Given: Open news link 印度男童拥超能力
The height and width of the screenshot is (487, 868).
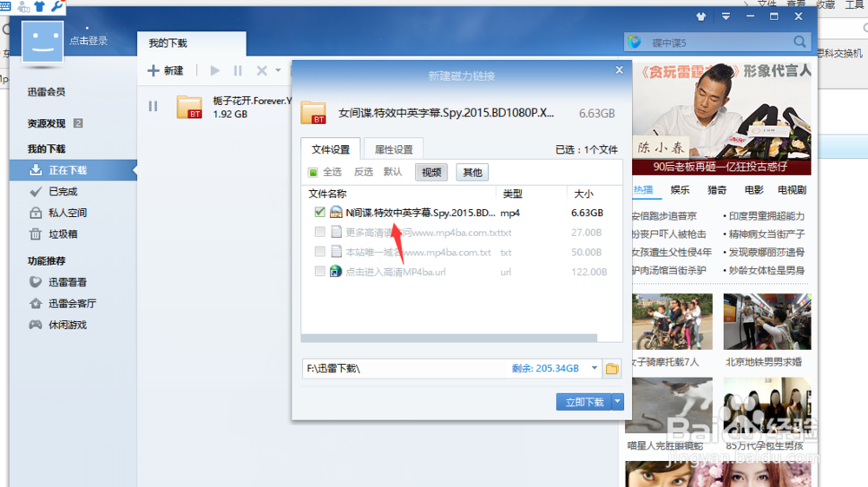Looking at the screenshot, I should 766,216.
